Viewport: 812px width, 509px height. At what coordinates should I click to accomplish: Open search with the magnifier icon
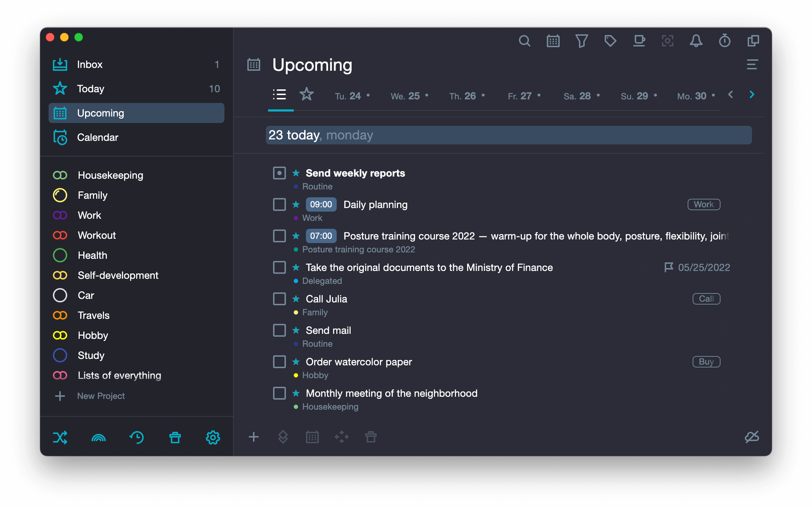pos(524,41)
